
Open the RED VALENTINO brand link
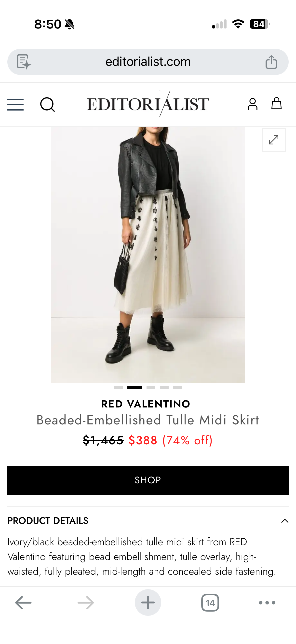146,404
